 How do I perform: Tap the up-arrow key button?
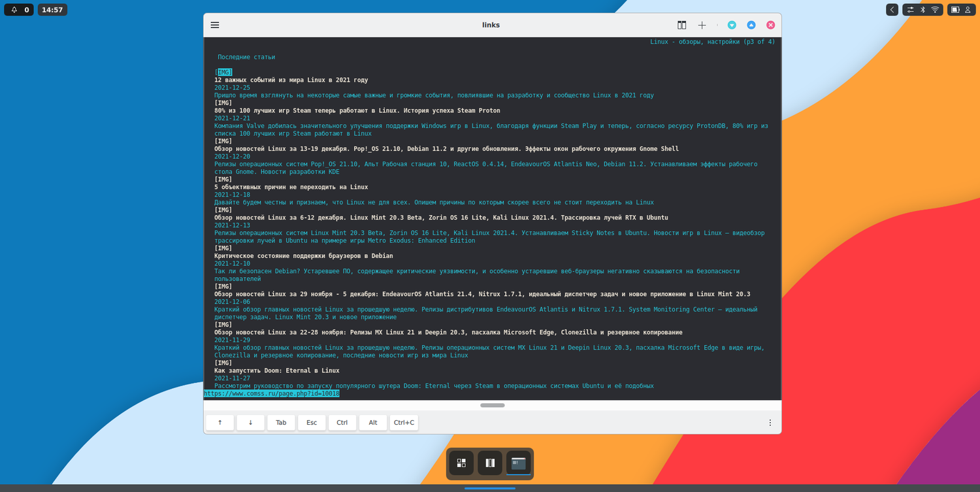pos(220,423)
